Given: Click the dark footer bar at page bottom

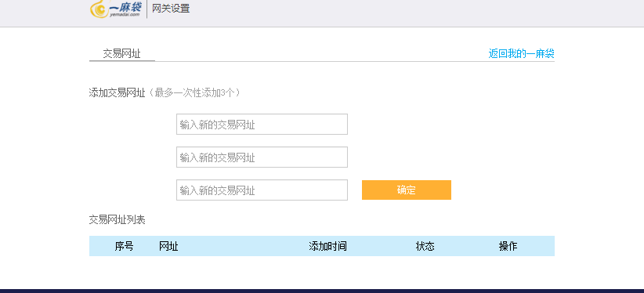Looking at the screenshot, I should coord(322,291).
